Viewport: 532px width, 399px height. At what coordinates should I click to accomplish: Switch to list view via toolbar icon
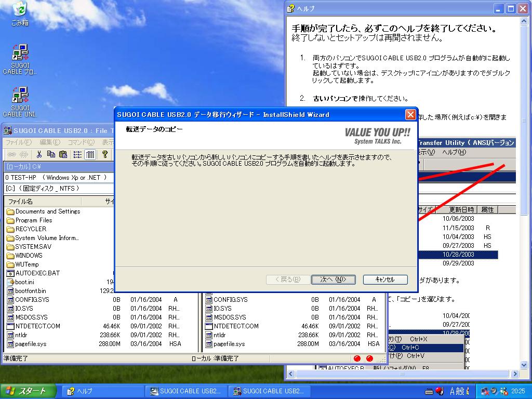[x=78, y=155]
